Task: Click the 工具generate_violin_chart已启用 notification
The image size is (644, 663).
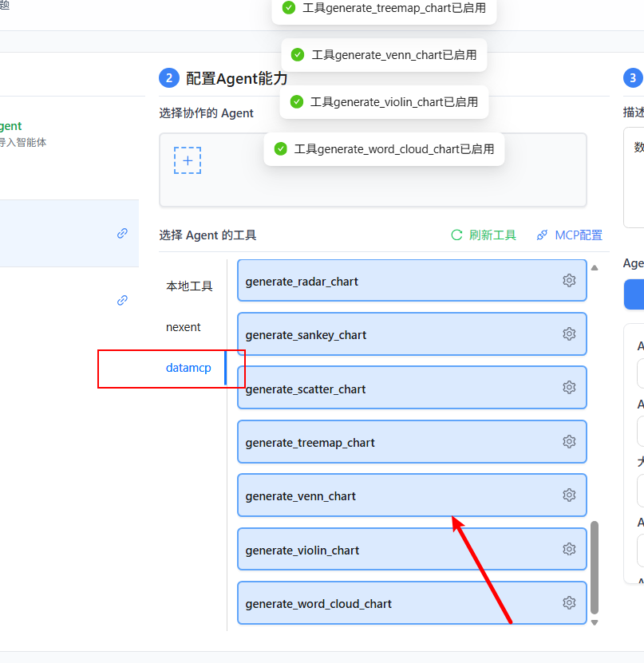Action: (384, 102)
